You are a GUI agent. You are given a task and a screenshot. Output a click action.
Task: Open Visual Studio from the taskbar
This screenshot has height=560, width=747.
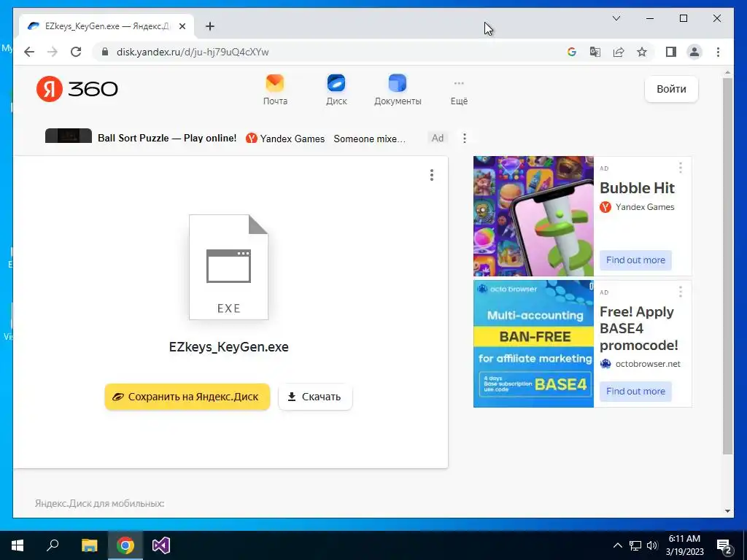coord(161,545)
